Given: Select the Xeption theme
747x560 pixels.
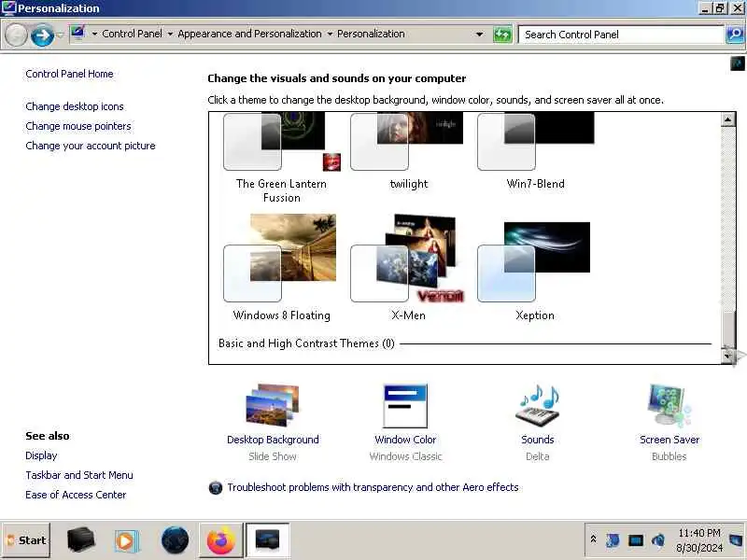Looking at the screenshot, I should (x=534, y=272).
